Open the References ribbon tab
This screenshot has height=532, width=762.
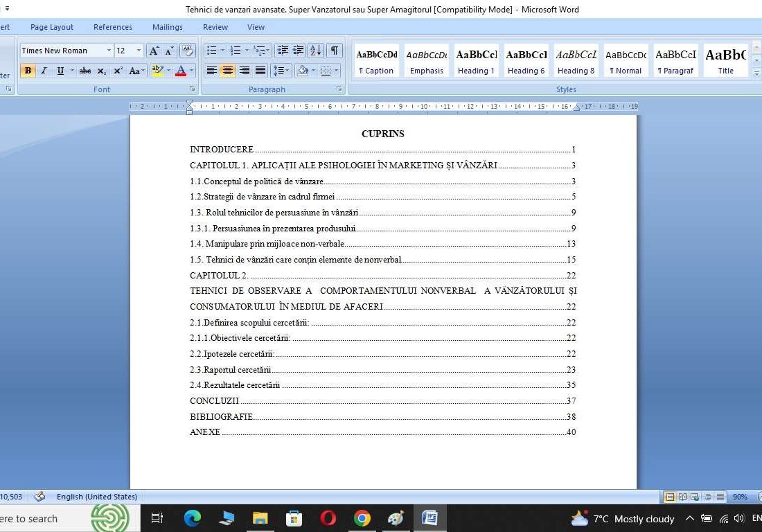pyautogui.click(x=112, y=27)
